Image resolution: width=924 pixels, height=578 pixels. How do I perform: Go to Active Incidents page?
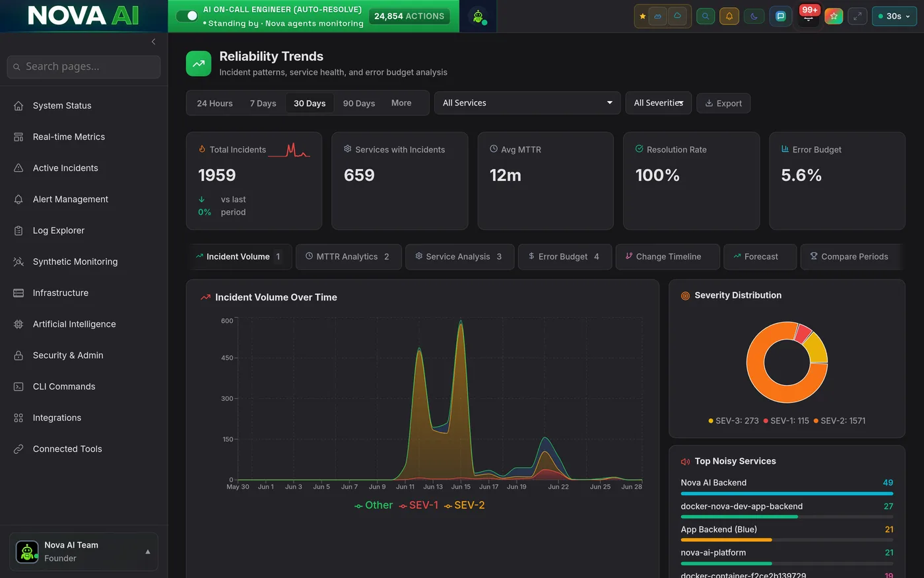click(x=84, y=168)
